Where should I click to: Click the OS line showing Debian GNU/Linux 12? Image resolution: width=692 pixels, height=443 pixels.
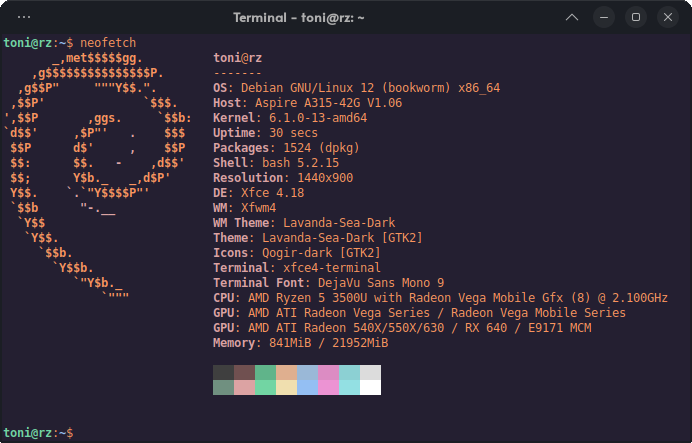click(x=357, y=88)
